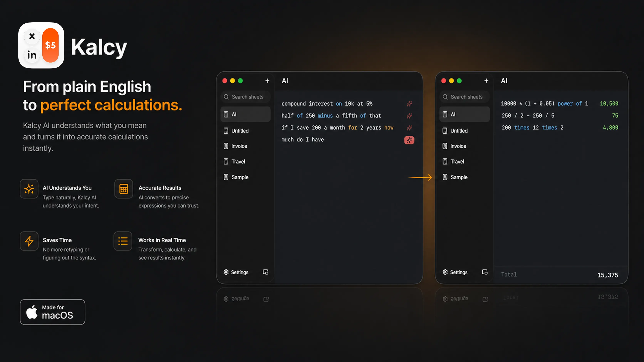Click the plus button in left window sidebar

267,81
